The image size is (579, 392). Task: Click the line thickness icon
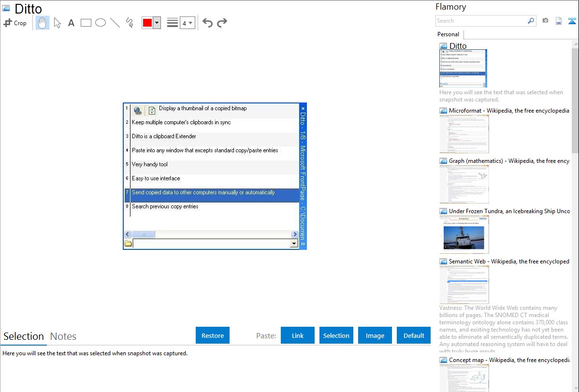[x=173, y=23]
